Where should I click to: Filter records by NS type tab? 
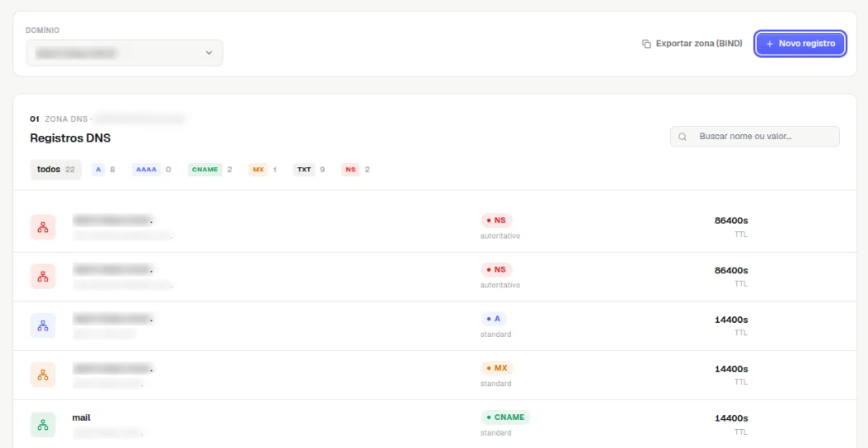355,170
